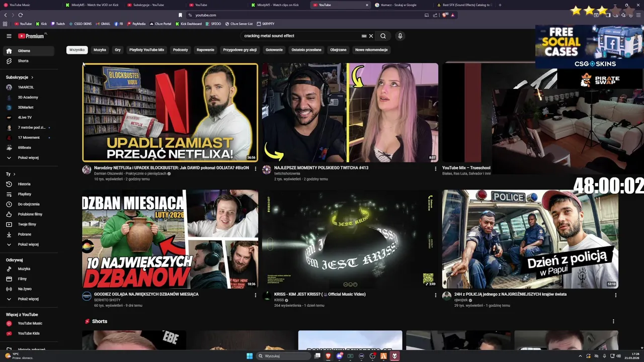Screen dimensions: 644x362
Task: Select Przygodowe gry akcji chip
Action: (x=240, y=50)
